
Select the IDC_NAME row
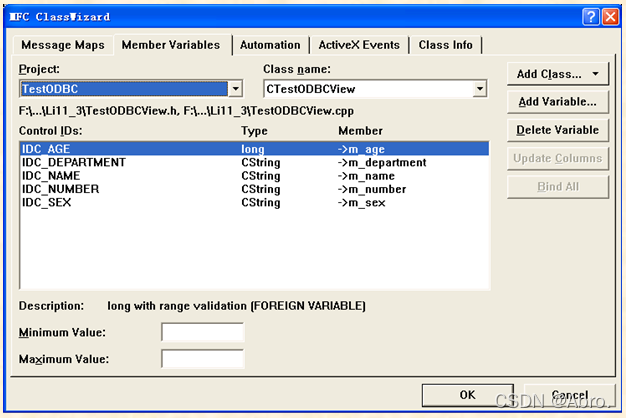[x=254, y=176]
